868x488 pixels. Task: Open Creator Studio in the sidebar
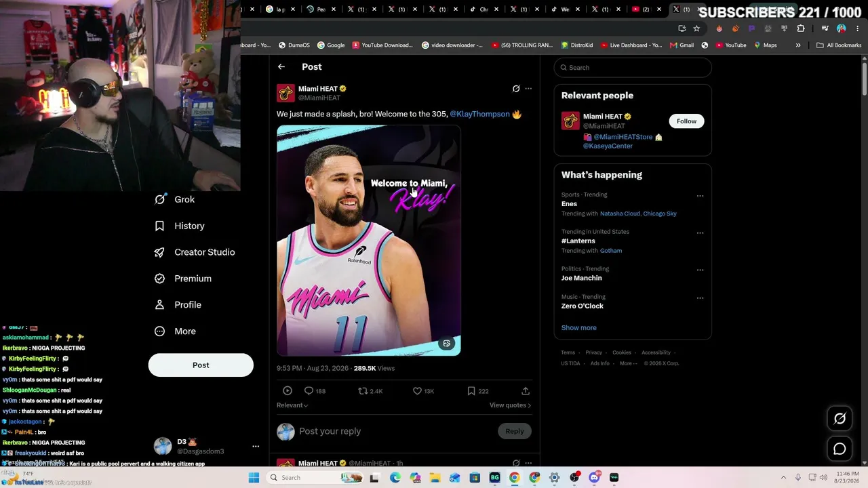pyautogui.click(x=194, y=252)
